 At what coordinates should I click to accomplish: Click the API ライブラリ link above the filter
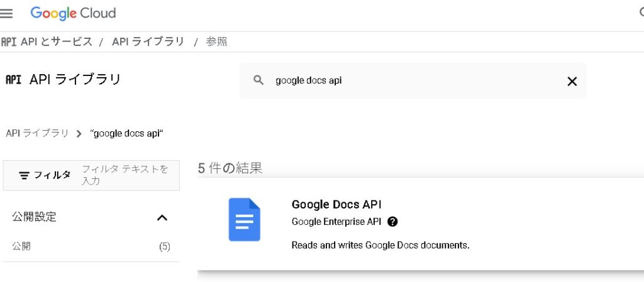[37, 134]
